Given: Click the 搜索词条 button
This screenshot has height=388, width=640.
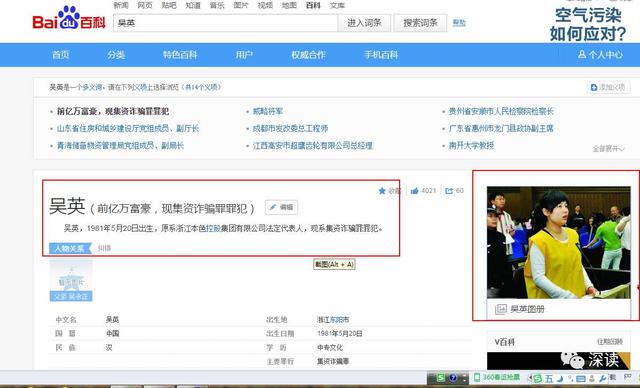Looking at the screenshot, I should (420, 23).
